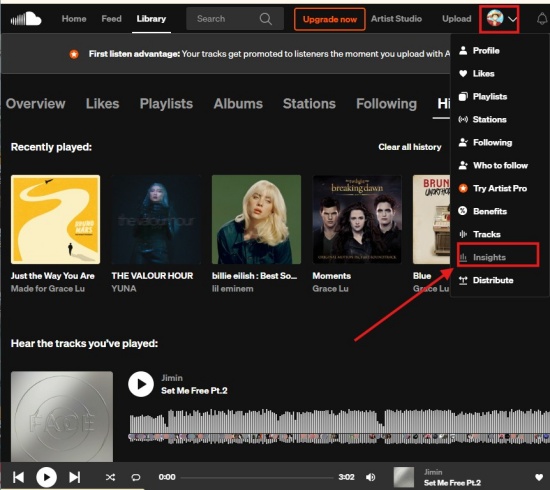This screenshot has width=550, height=490.
Task: Like the current track with heart icon
Action: point(539,477)
